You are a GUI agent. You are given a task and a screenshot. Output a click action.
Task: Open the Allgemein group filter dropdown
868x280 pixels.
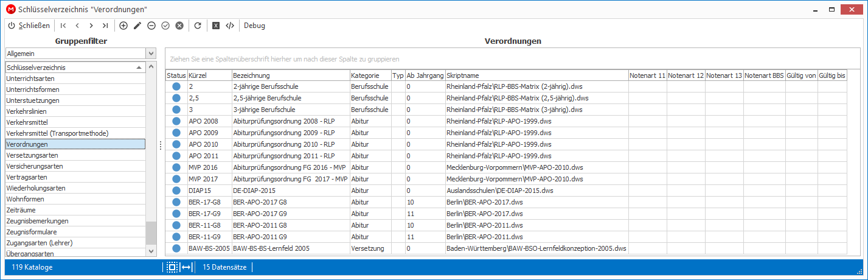pyautogui.click(x=151, y=54)
